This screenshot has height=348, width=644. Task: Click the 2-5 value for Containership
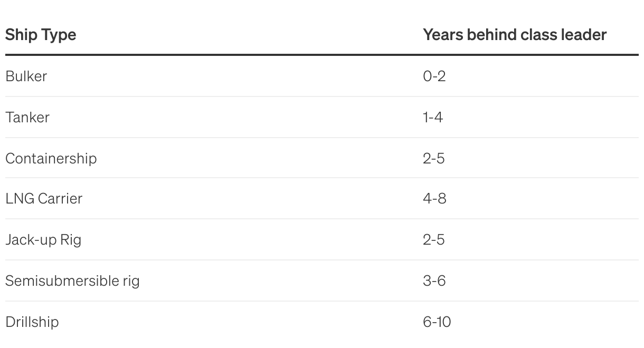tap(434, 158)
